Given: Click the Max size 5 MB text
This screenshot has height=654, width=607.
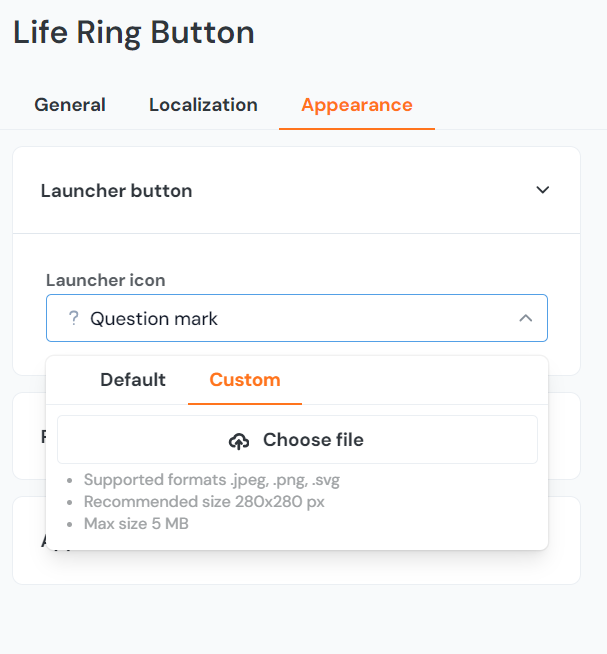Looking at the screenshot, I should (136, 523).
